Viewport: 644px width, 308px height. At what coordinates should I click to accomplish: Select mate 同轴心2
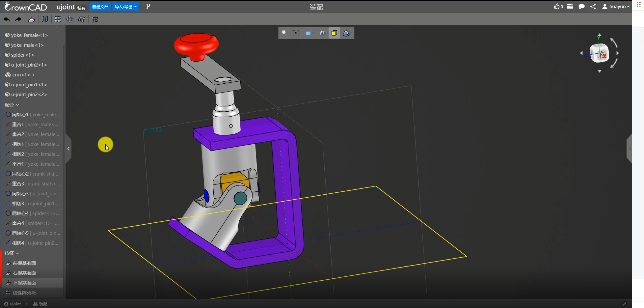[x=33, y=174]
